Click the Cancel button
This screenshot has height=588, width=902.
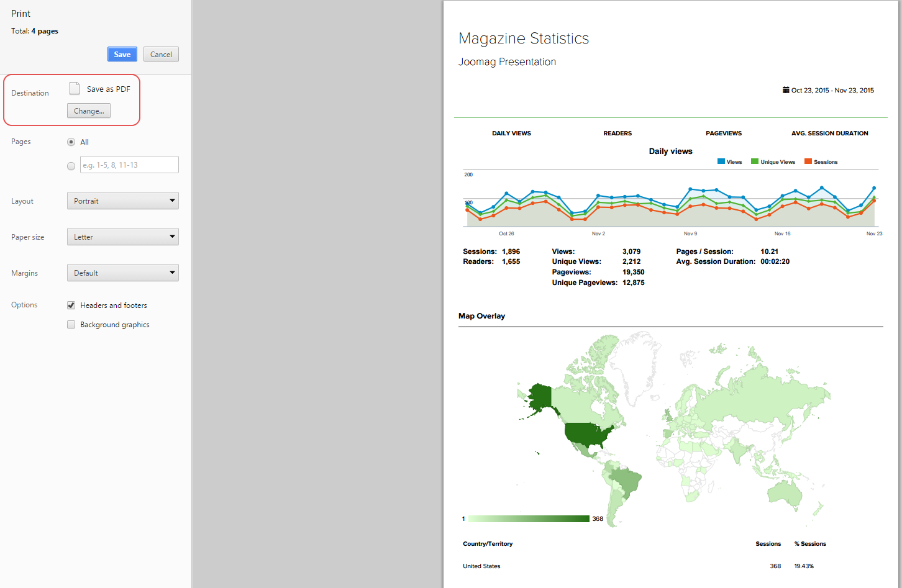pos(161,55)
